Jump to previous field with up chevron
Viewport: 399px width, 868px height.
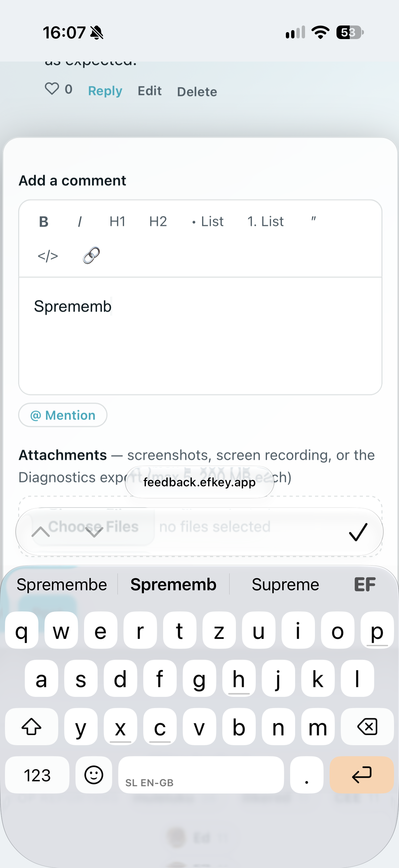(x=40, y=532)
